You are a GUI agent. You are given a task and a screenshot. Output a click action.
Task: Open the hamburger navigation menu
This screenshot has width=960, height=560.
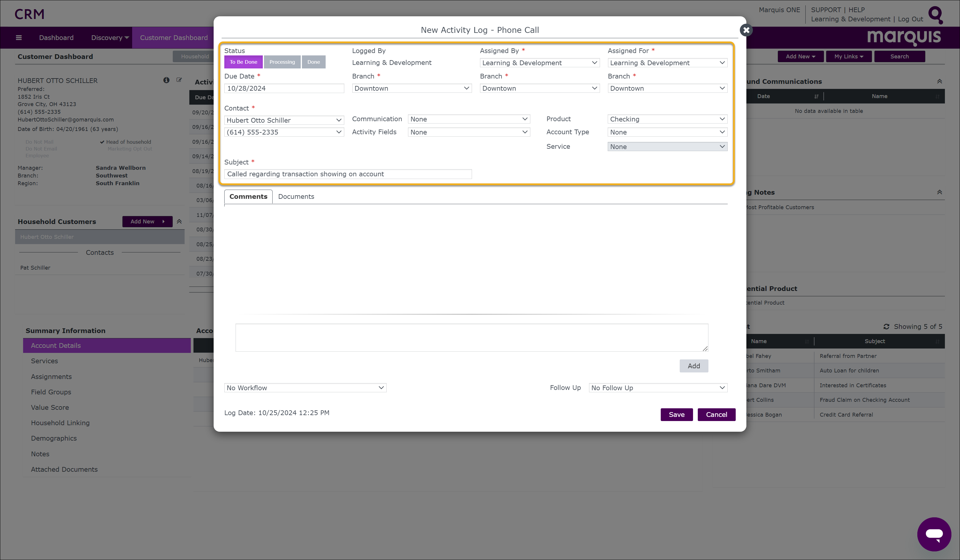pyautogui.click(x=19, y=37)
